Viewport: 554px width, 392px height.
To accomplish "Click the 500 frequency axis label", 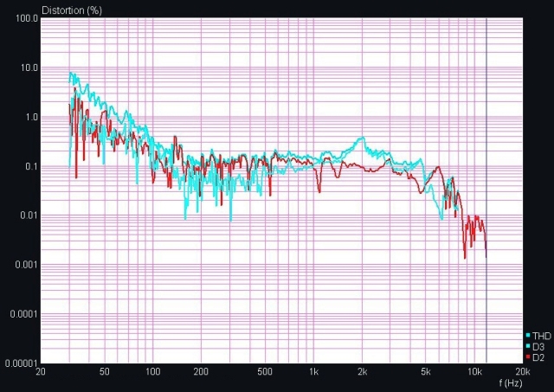I will (x=265, y=372).
